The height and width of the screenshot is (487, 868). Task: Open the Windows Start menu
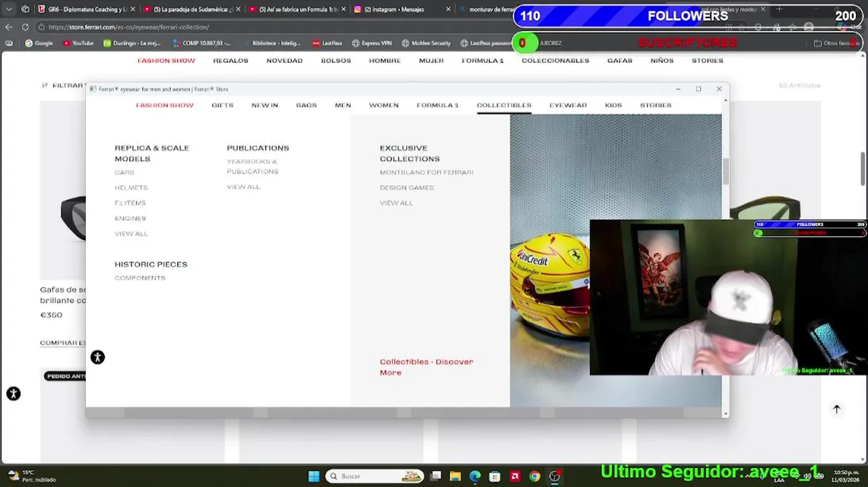point(314,476)
